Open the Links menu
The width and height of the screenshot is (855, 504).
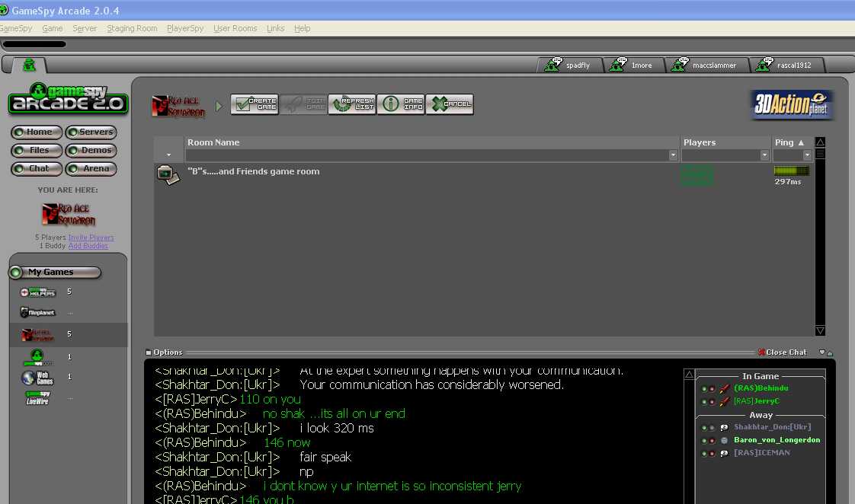click(x=275, y=28)
